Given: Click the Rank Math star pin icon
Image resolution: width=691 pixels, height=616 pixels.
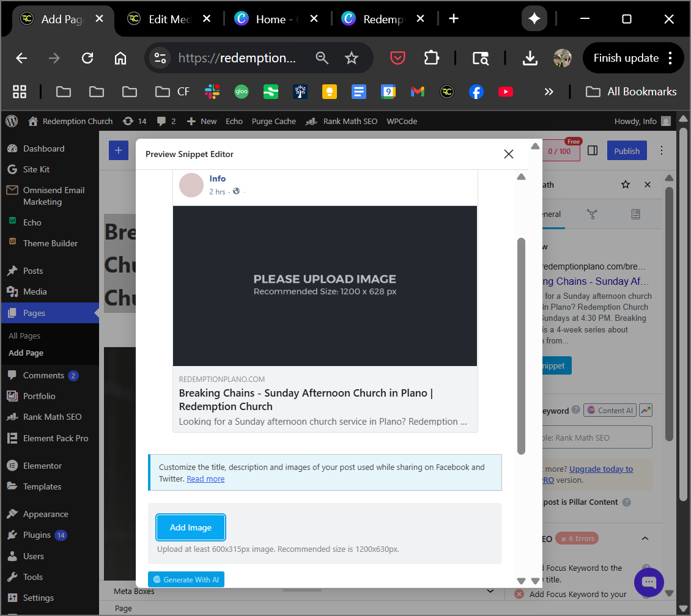Looking at the screenshot, I should (x=625, y=185).
